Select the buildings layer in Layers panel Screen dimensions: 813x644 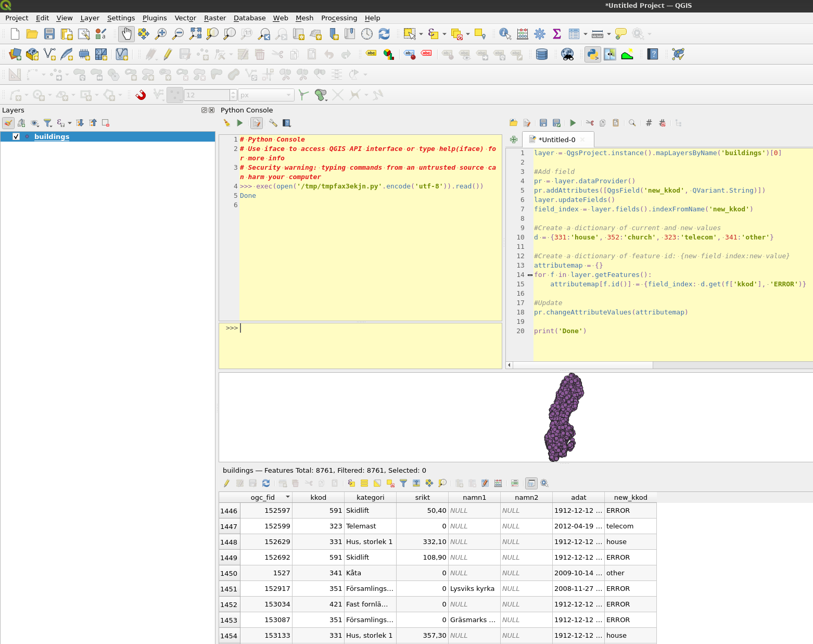(107, 136)
